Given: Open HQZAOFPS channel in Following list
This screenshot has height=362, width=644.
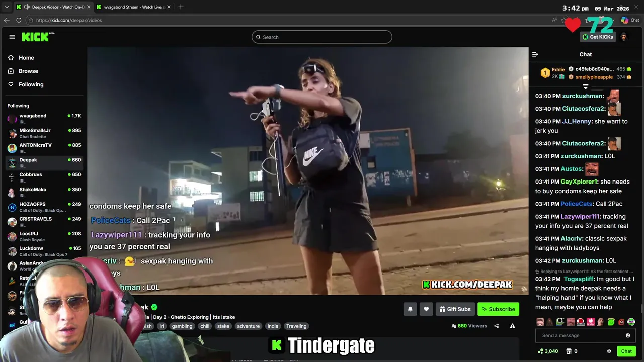Looking at the screenshot, I should (44, 207).
